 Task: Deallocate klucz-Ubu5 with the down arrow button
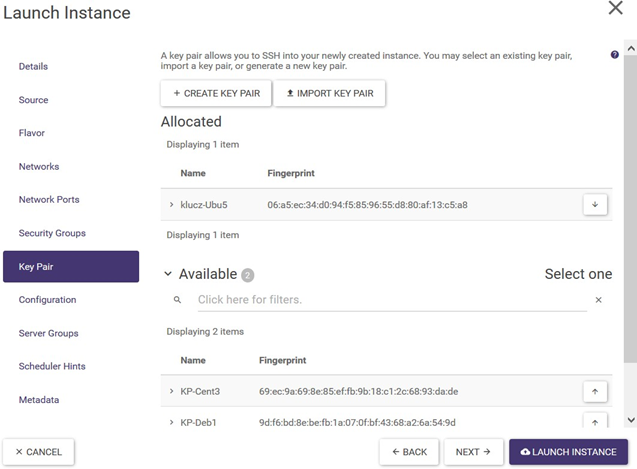(594, 205)
